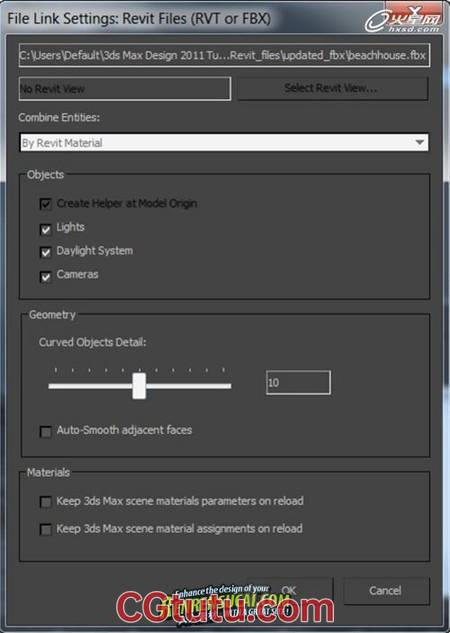The width and height of the screenshot is (450, 633).
Task: Confirm settings with the OK button
Action: (289, 591)
